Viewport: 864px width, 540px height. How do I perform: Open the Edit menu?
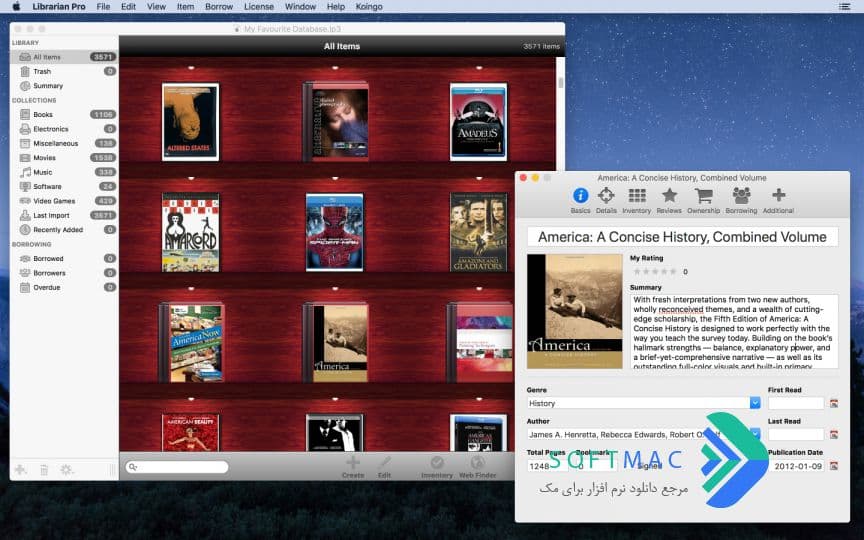128,7
